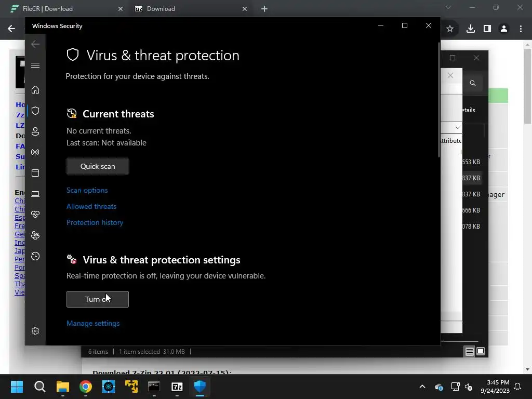The width and height of the screenshot is (532, 399).
Task: Open Device security laptop icon in sidebar
Action: pyautogui.click(x=35, y=194)
